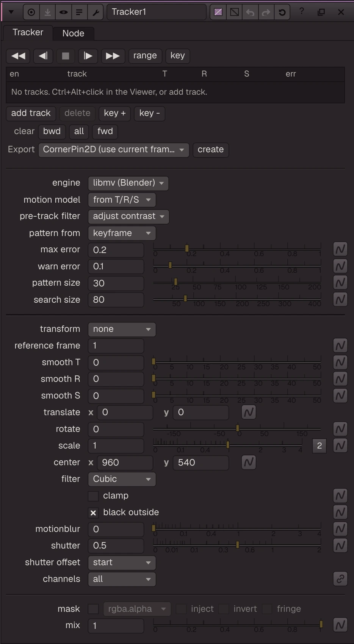Open the filter Cubic dropdown
354x644 pixels.
point(122,479)
